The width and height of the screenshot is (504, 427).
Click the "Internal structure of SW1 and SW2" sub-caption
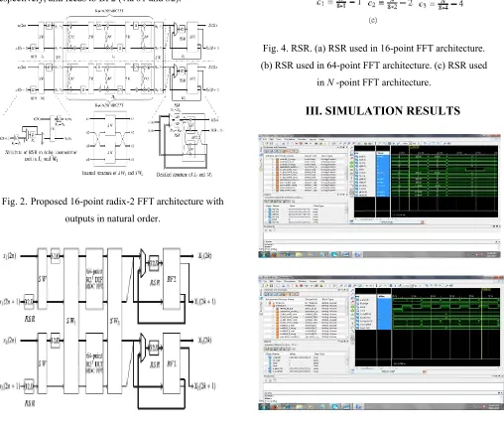point(112,173)
